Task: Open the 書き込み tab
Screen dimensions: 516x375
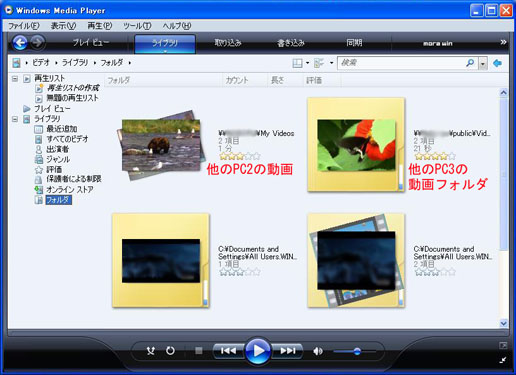Action: point(291,43)
